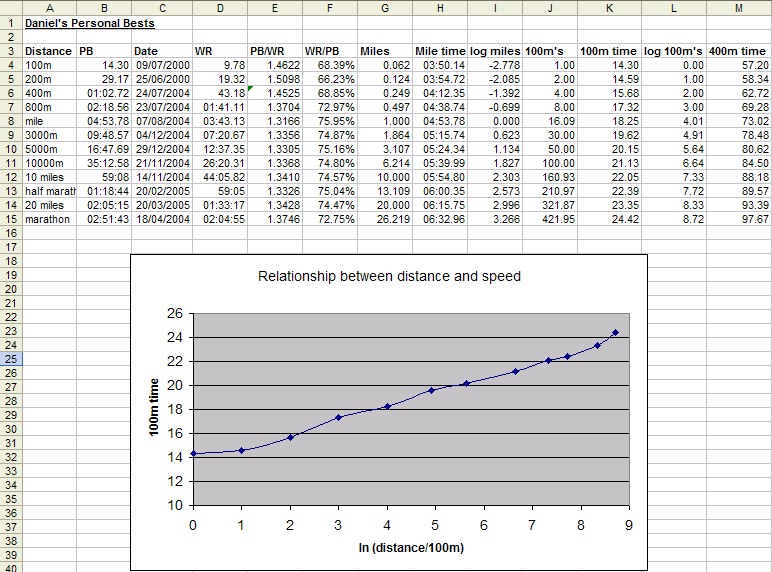This screenshot has height=572, width=772.
Task: Select the cell containing 97.67
Action: pyautogui.click(x=738, y=219)
